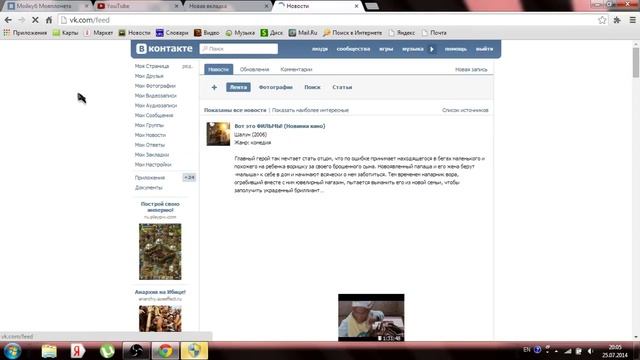640x360 pixels.
Task: Open Поиск в Интернете bookmark
Action: (x=352, y=33)
